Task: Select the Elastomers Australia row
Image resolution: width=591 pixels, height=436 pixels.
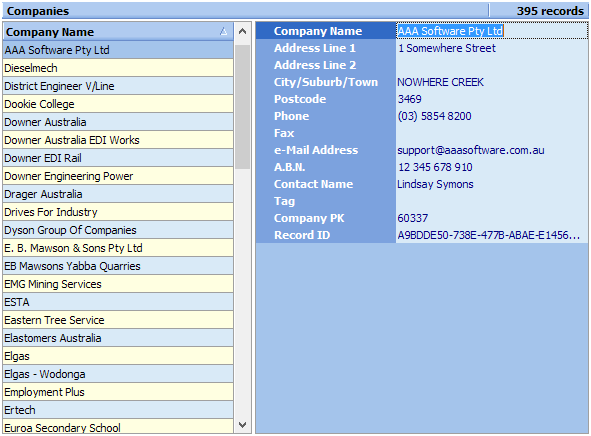Action: (x=118, y=338)
